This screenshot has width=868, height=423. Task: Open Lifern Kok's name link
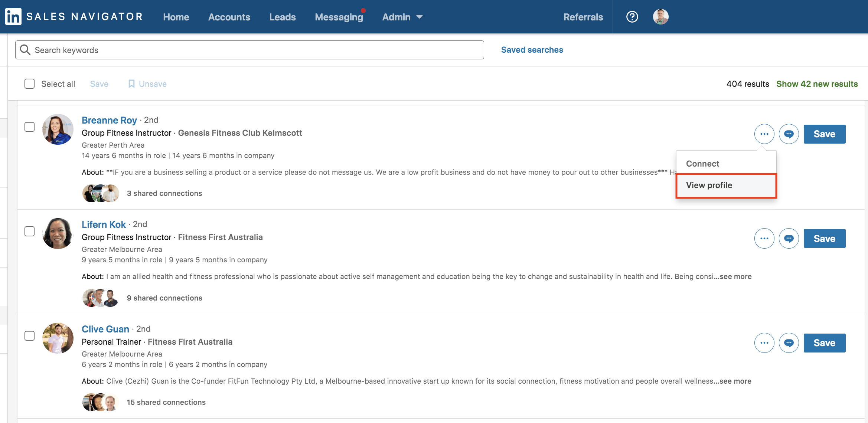pos(104,224)
